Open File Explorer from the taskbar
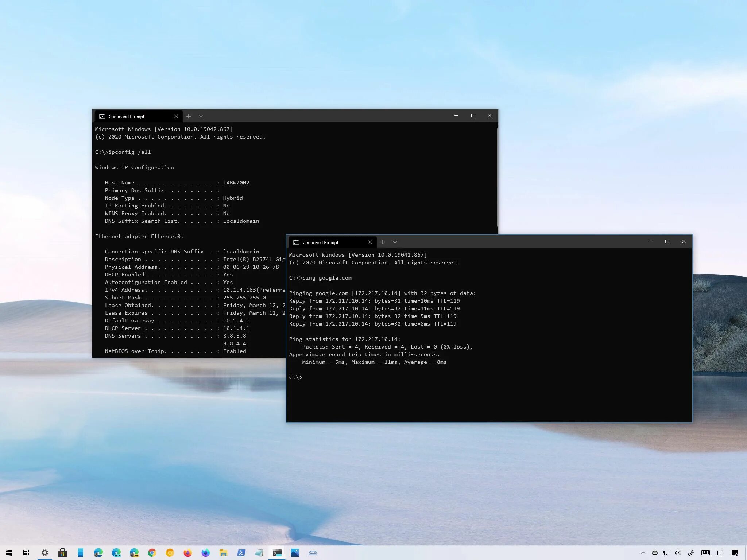747x560 pixels. point(223,553)
